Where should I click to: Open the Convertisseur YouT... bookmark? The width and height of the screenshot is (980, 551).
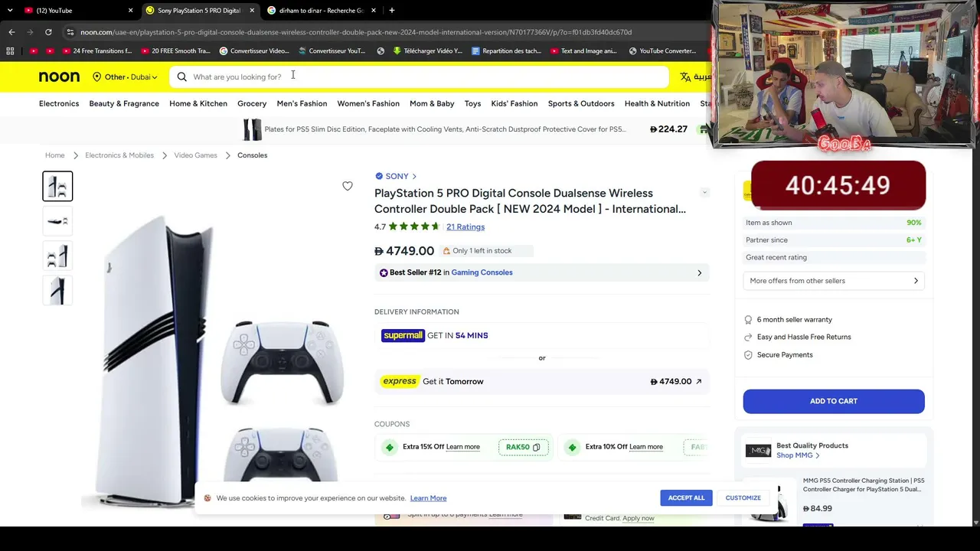[332, 51]
